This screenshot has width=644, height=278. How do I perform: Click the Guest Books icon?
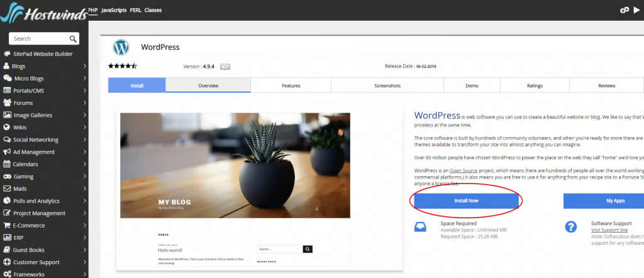tap(6, 250)
